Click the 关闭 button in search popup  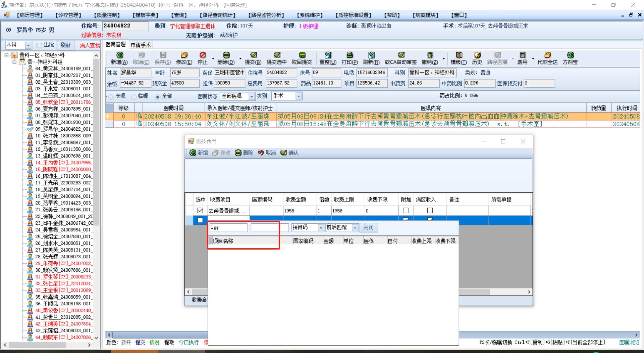click(x=368, y=228)
